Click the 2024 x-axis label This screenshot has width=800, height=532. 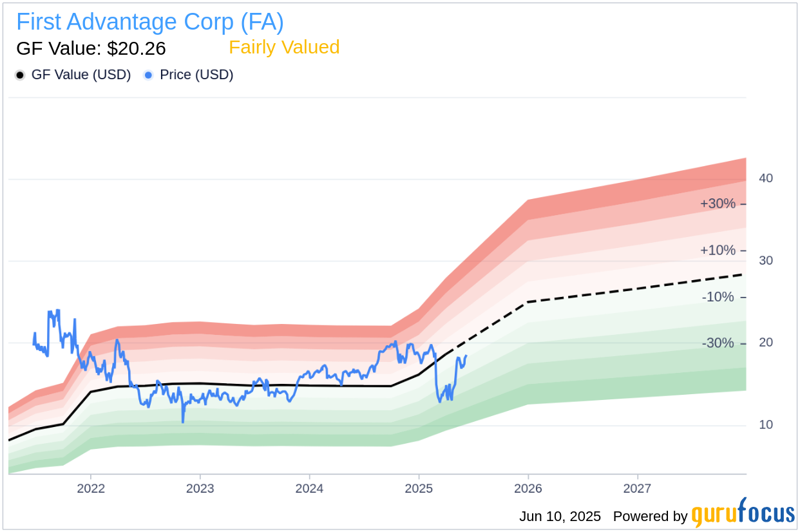[309, 488]
